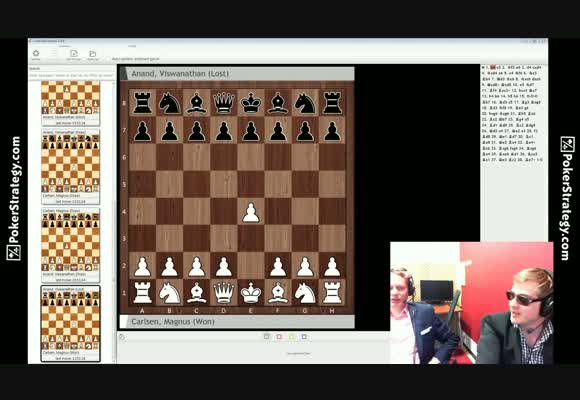The height and width of the screenshot is (400, 580).
Task: Select the blue square marker below the board
Action: point(304,336)
